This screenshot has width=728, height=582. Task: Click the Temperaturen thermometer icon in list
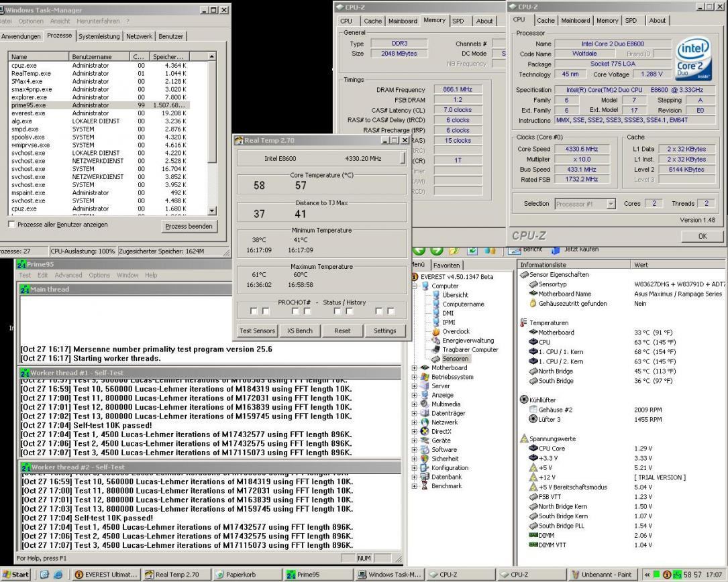point(524,323)
